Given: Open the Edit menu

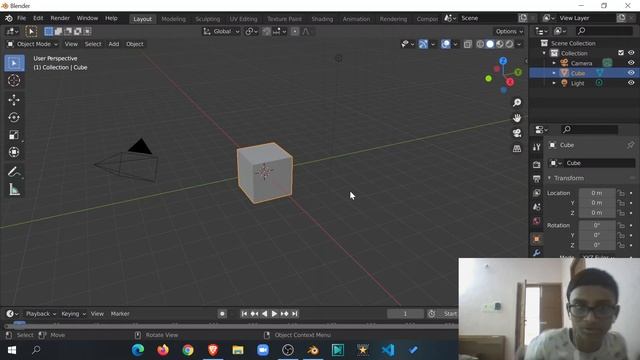Looking at the screenshot, I should (x=38, y=18).
